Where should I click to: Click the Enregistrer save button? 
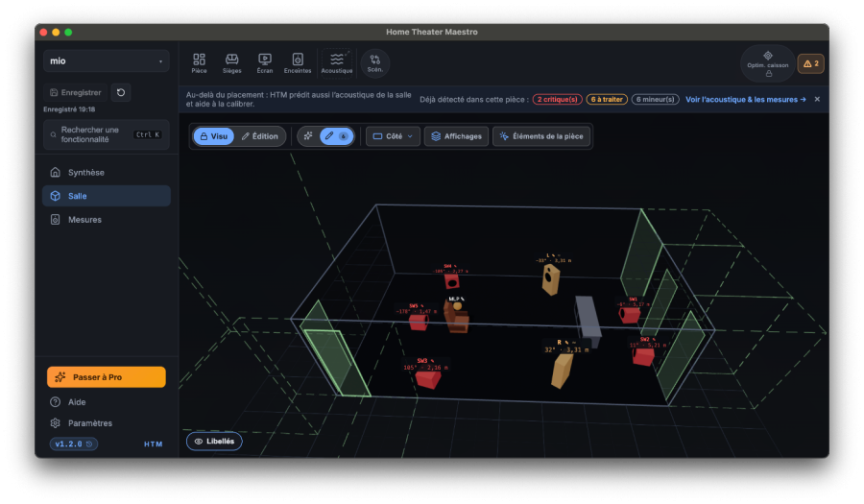(76, 92)
